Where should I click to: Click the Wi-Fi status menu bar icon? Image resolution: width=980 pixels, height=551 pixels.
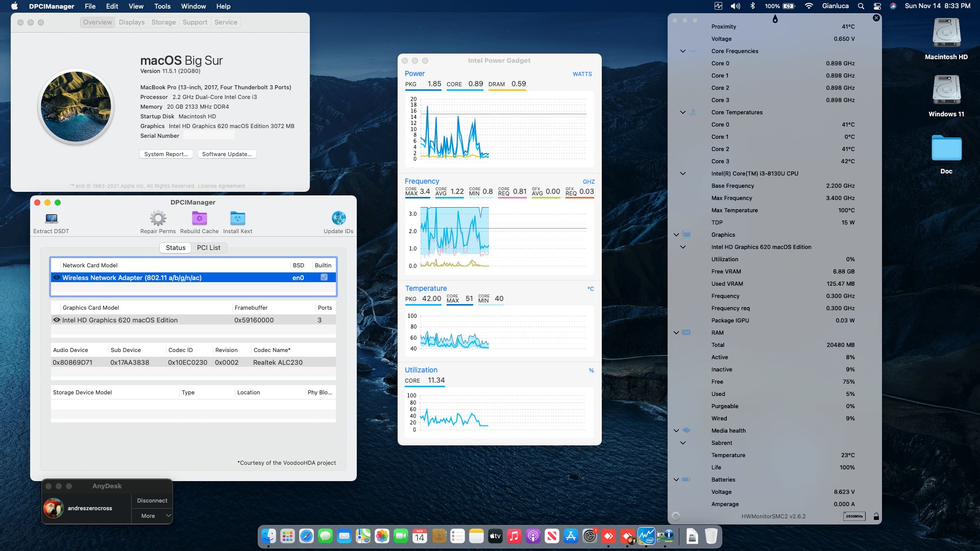click(x=808, y=6)
